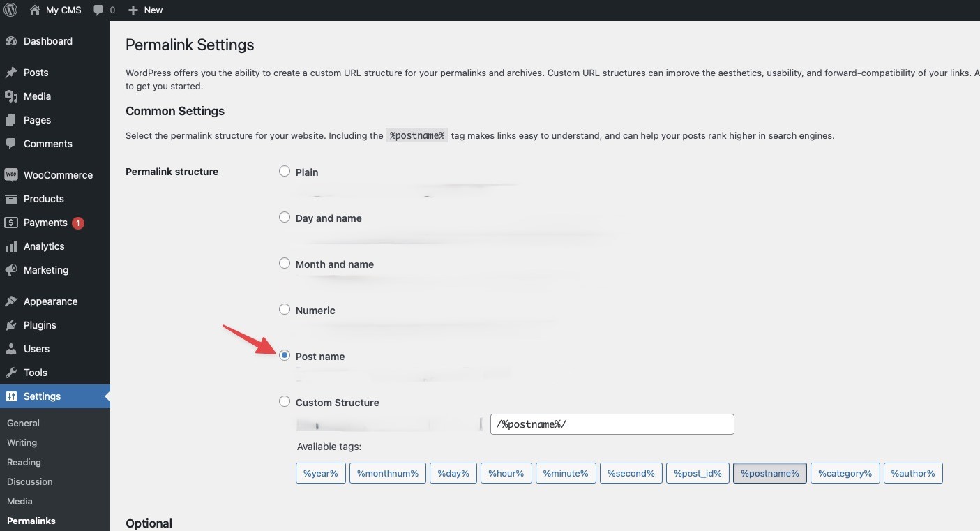Select the Month and name structure
This screenshot has width=980, height=531.
[x=284, y=263]
